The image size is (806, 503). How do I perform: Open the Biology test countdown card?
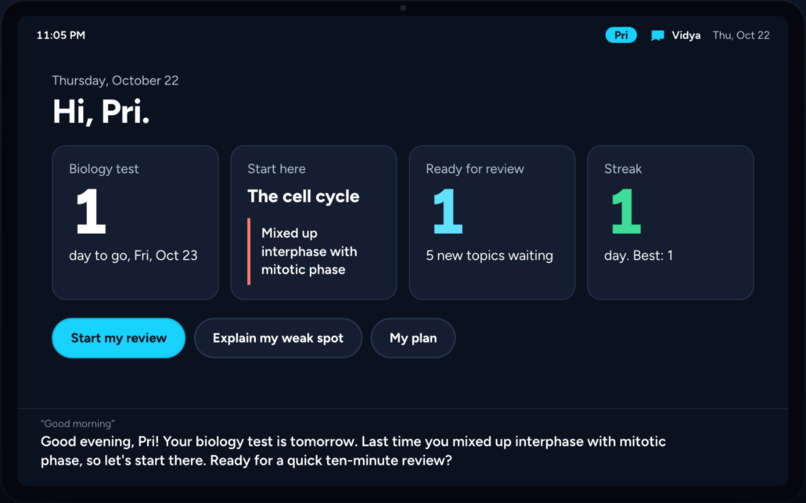point(135,222)
